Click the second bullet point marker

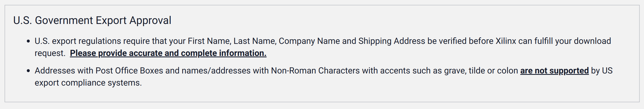(x=28, y=71)
